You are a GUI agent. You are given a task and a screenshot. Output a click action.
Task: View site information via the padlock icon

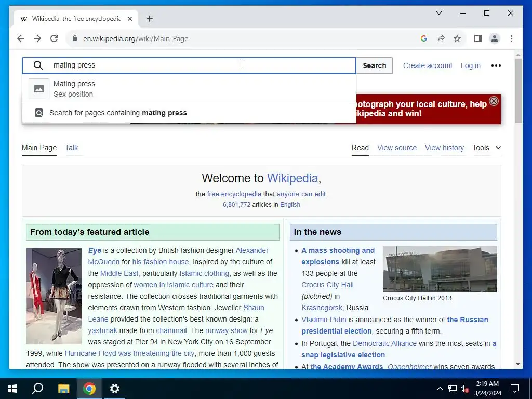tap(75, 38)
